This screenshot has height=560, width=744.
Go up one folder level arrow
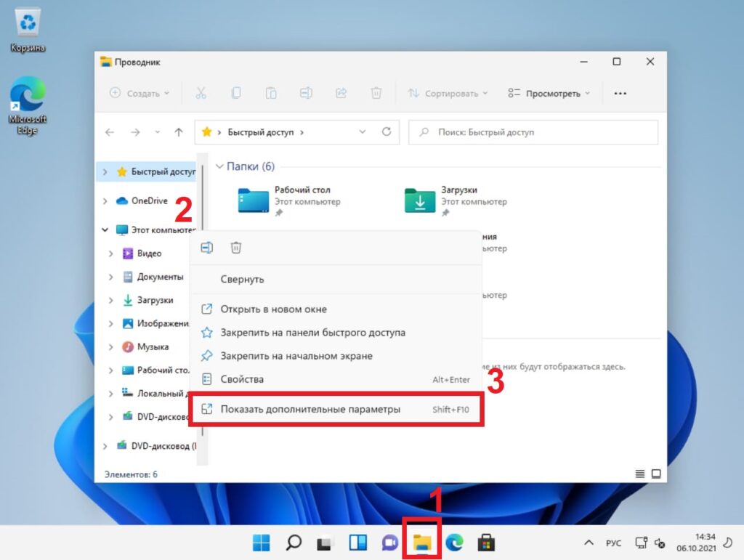pos(179,132)
